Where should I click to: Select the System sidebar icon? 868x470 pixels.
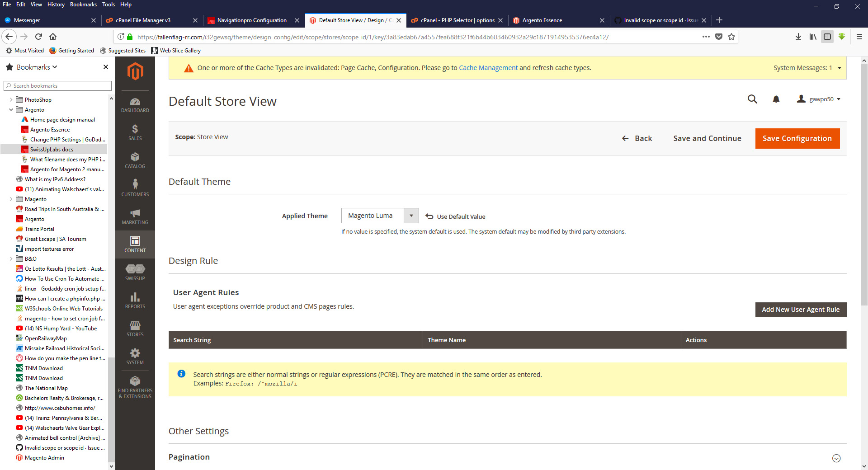point(135,356)
